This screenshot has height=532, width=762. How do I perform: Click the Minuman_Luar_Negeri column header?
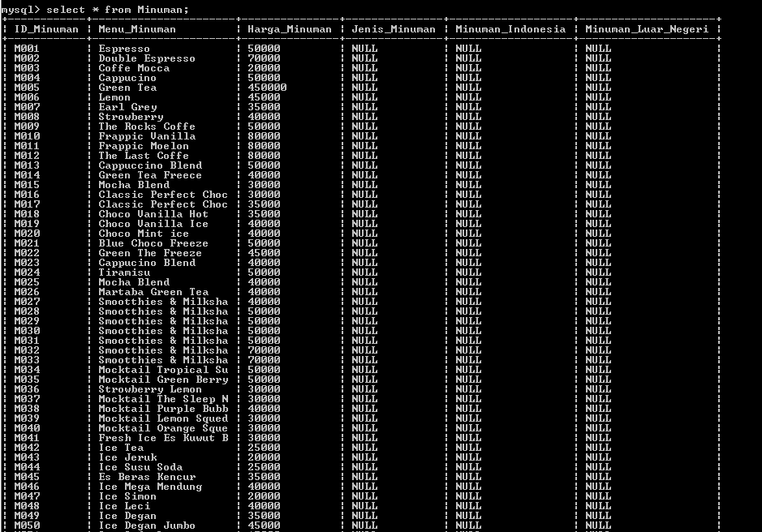coord(647,29)
